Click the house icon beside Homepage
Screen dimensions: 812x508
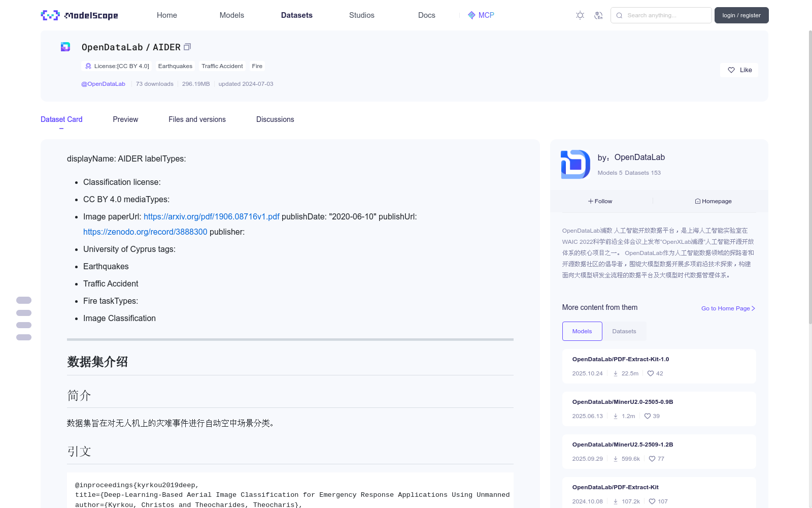(x=698, y=201)
